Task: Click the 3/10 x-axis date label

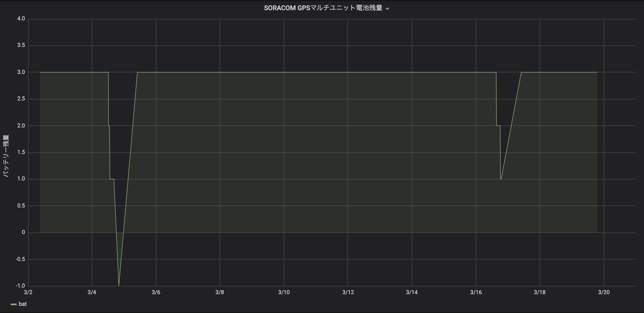Action: point(284,292)
